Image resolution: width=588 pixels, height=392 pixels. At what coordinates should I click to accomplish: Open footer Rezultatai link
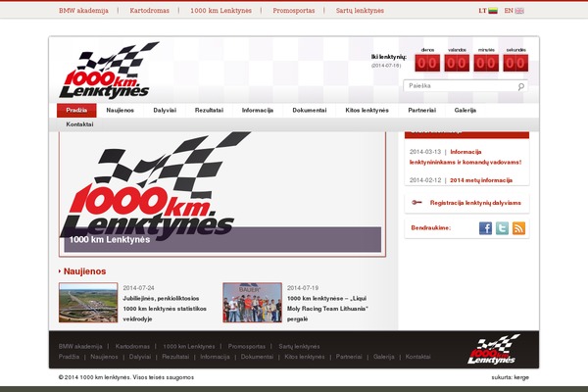175,357
